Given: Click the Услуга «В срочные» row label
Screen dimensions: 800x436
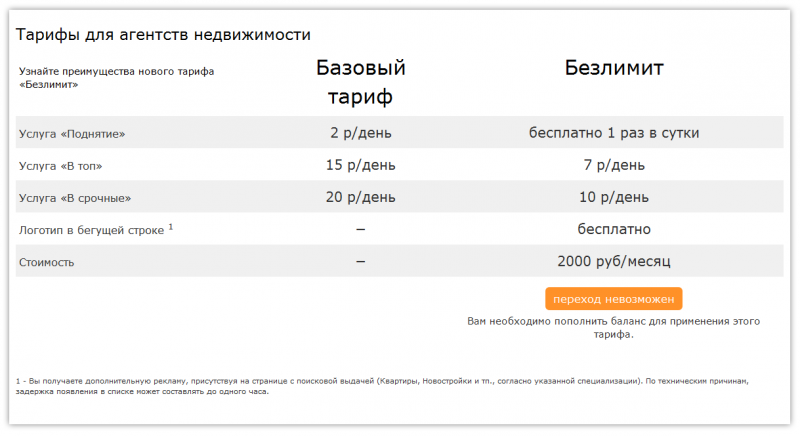Looking at the screenshot, I should pos(75,198).
